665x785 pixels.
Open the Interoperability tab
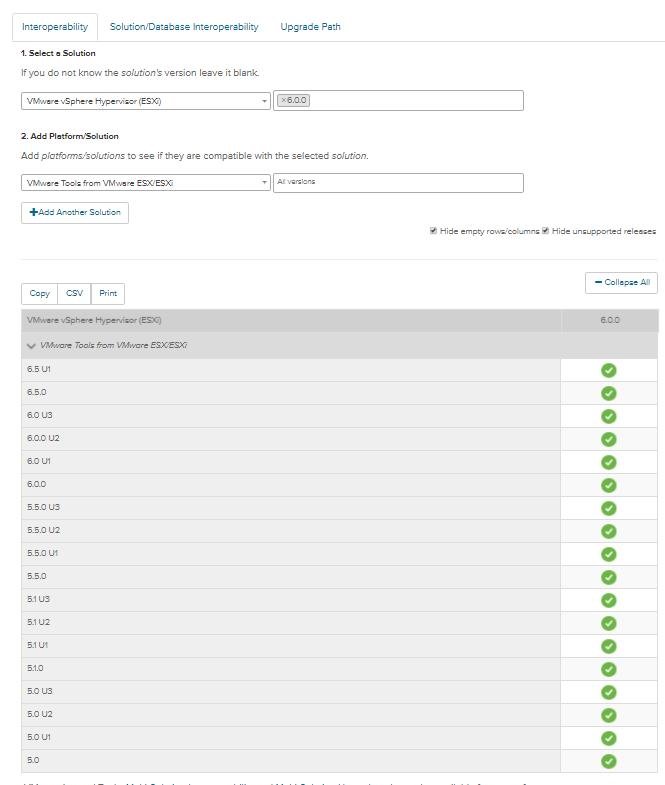click(55, 27)
